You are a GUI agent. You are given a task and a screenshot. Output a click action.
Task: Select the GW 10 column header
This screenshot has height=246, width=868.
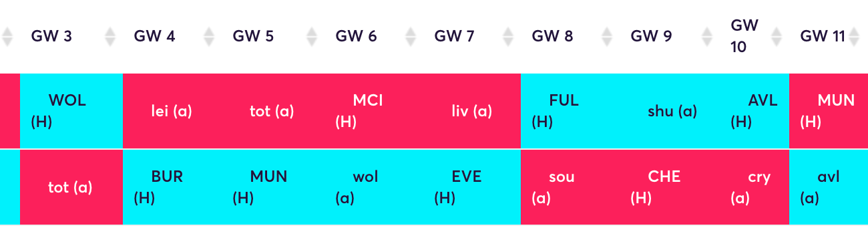click(x=744, y=36)
